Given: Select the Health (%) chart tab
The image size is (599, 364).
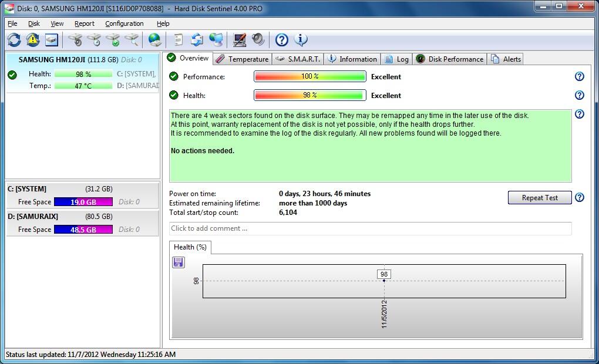Looking at the screenshot, I should (190, 247).
